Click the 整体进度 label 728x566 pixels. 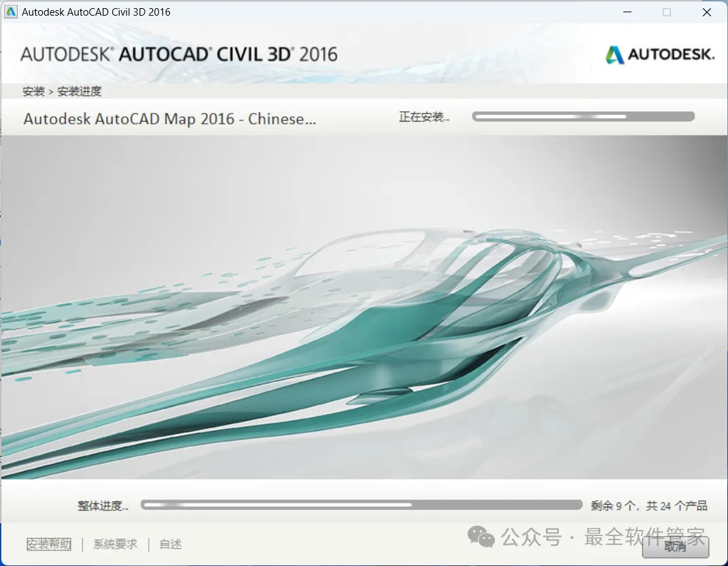tap(103, 506)
